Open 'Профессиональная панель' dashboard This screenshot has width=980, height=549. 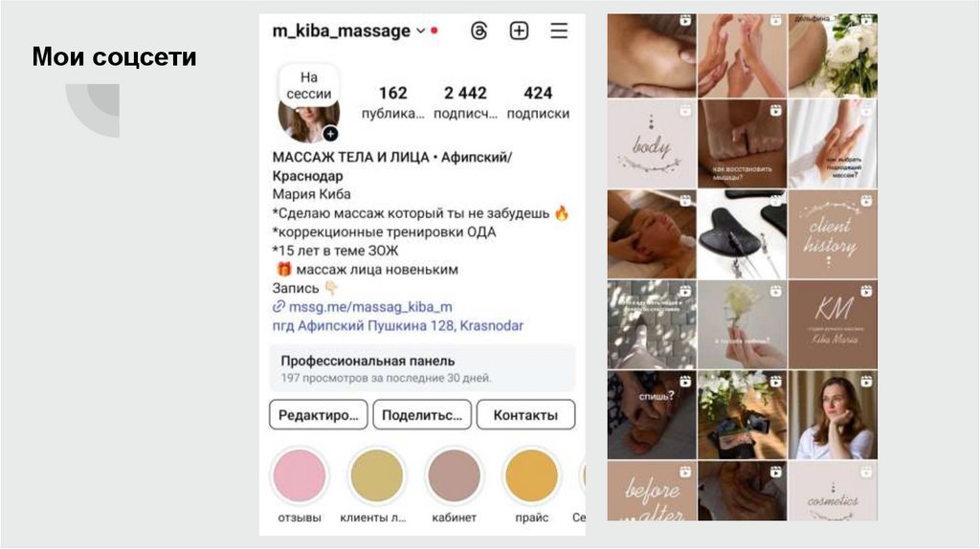click(x=422, y=368)
